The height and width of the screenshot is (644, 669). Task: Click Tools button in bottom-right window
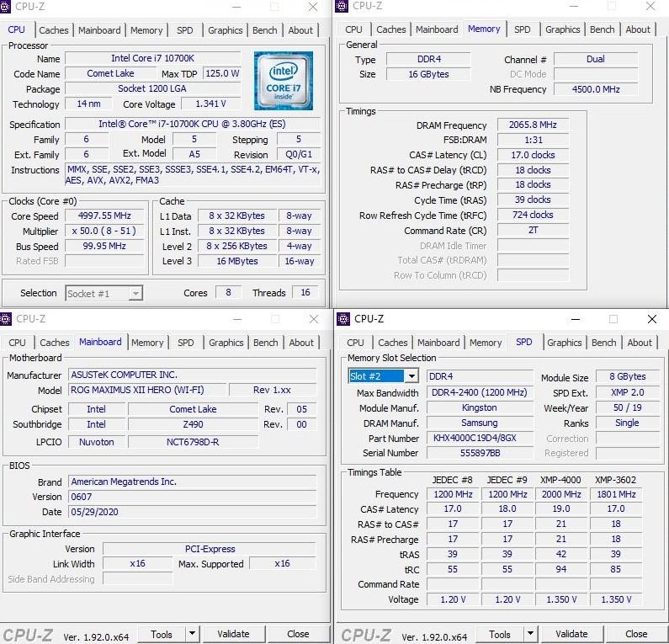coord(500,634)
